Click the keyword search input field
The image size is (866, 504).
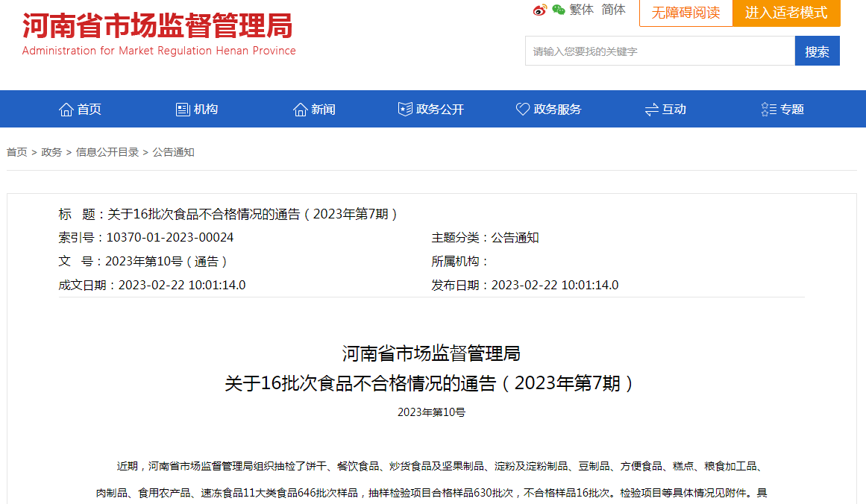coord(660,51)
